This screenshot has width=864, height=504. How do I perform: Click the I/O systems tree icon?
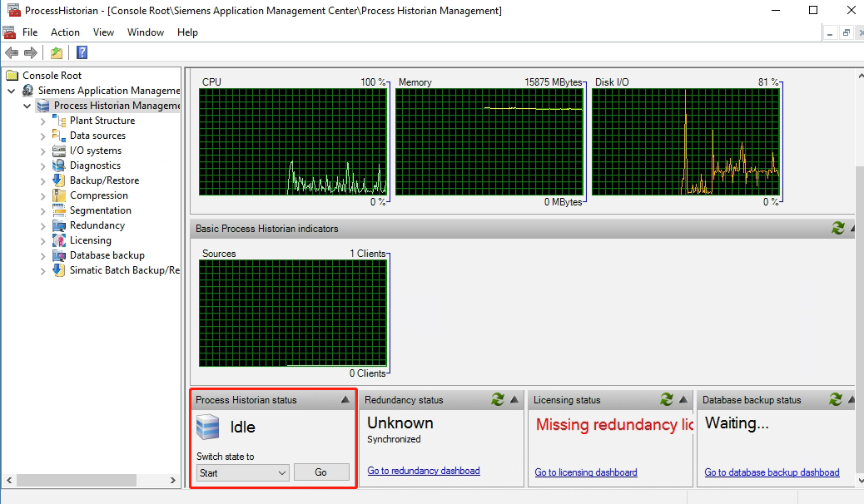click(x=59, y=151)
